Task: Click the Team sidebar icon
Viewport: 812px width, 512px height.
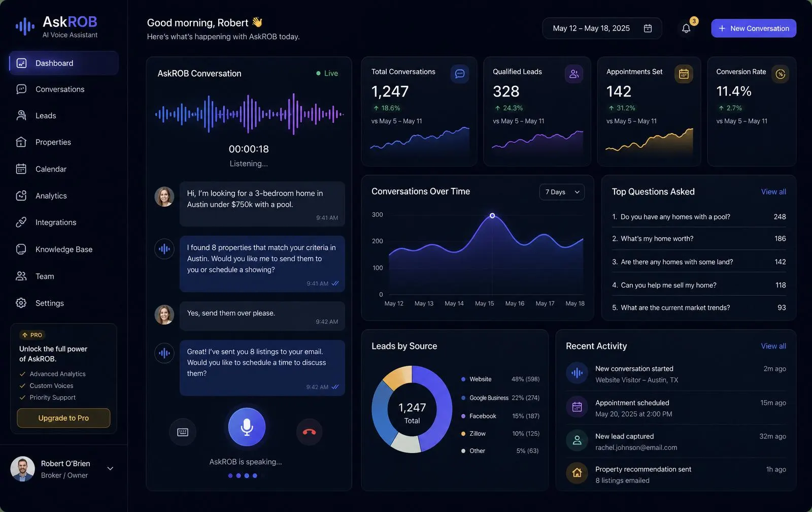Action: pyautogui.click(x=21, y=276)
